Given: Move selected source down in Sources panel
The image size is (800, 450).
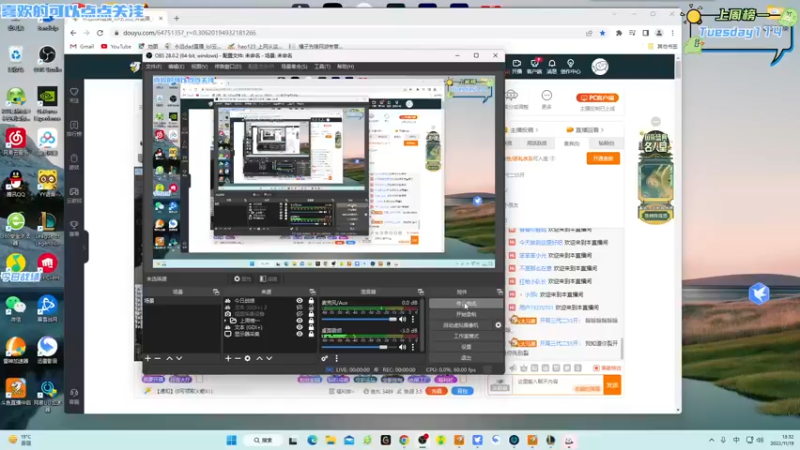Looking at the screenshot, I should click(269, 358).
